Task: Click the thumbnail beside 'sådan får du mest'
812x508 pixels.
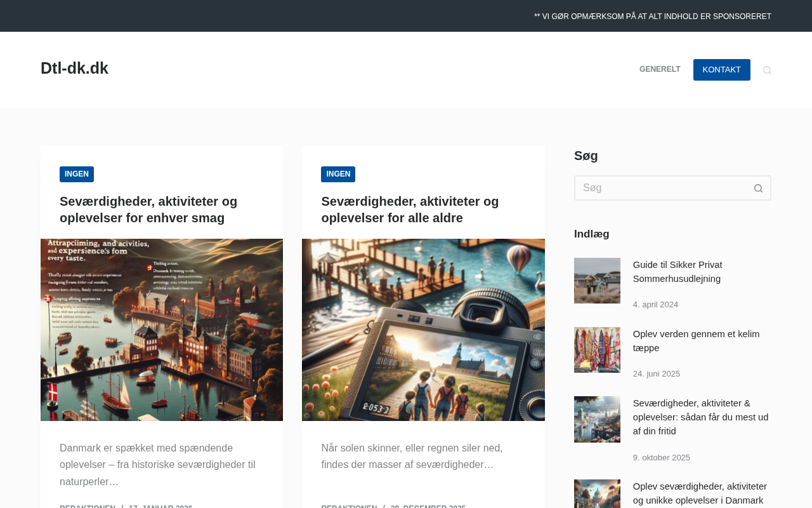Action: click(x=597, y=419)
